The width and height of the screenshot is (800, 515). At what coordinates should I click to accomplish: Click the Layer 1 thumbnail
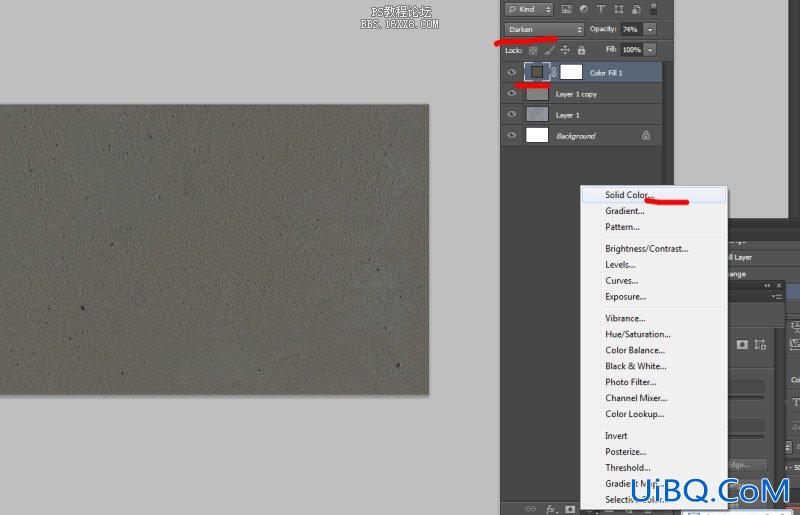click(x=537, y=114)
